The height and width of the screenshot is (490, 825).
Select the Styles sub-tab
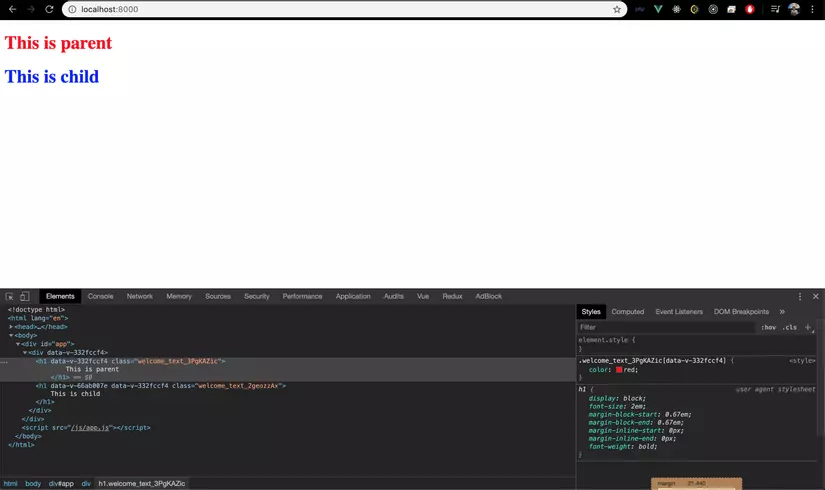coord(591,312)
